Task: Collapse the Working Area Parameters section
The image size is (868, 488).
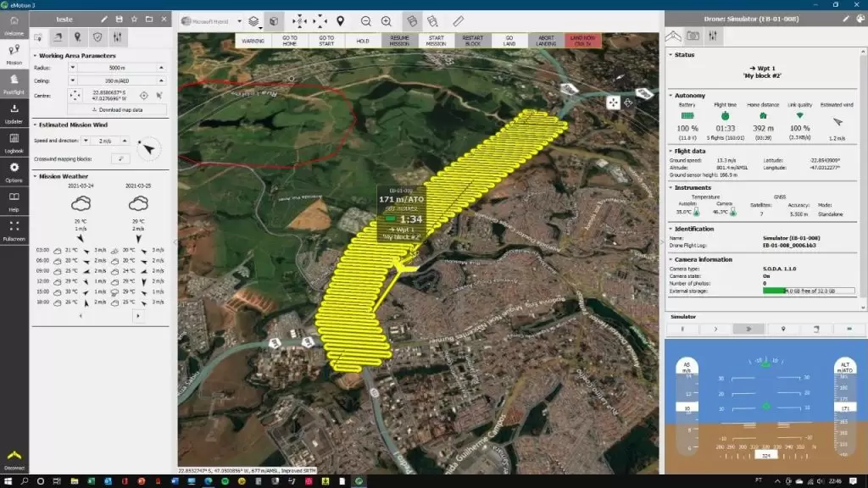Action: 35,55
